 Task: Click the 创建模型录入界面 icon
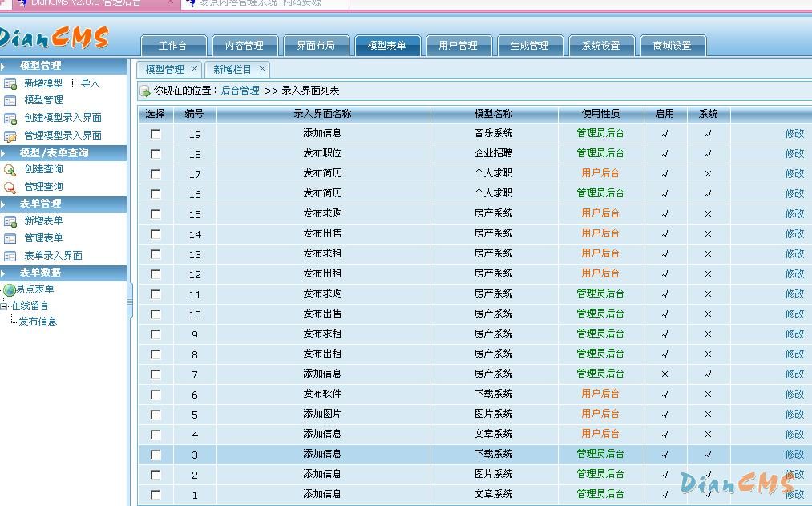point(10,118)
